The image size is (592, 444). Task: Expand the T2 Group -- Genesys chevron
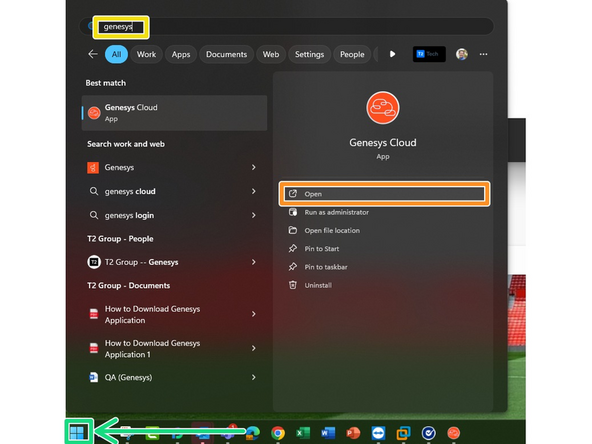[x=254, y=262]
